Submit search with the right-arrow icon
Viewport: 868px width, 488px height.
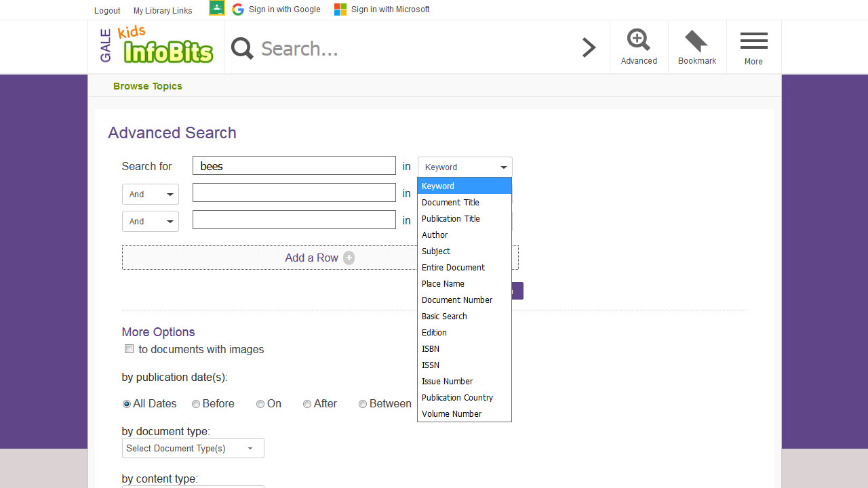[589, 47]
